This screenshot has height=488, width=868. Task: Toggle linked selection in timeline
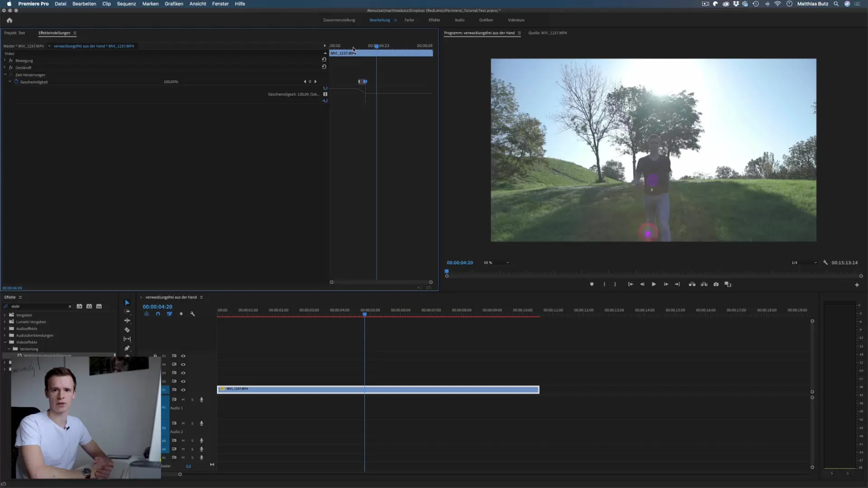170,314
